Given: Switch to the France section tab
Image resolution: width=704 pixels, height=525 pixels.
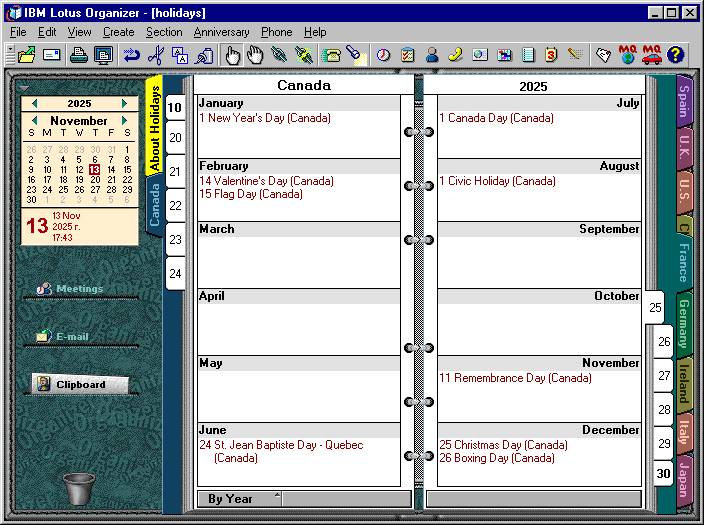Looking at the screenshot, I should tap(683, 262).
